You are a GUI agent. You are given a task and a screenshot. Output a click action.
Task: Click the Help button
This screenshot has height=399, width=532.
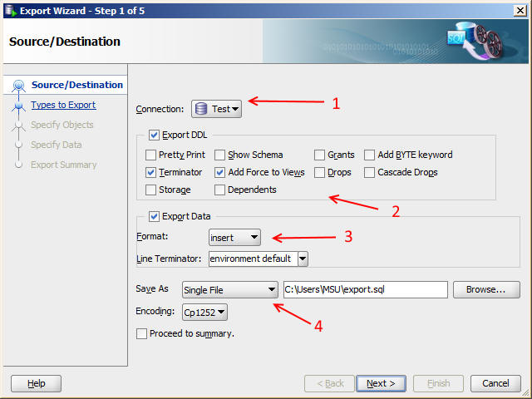(36, 383)
